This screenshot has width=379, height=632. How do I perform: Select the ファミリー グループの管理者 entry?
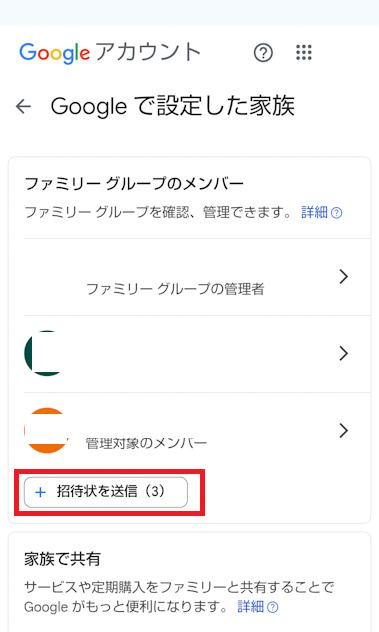(x=197, y=277)
